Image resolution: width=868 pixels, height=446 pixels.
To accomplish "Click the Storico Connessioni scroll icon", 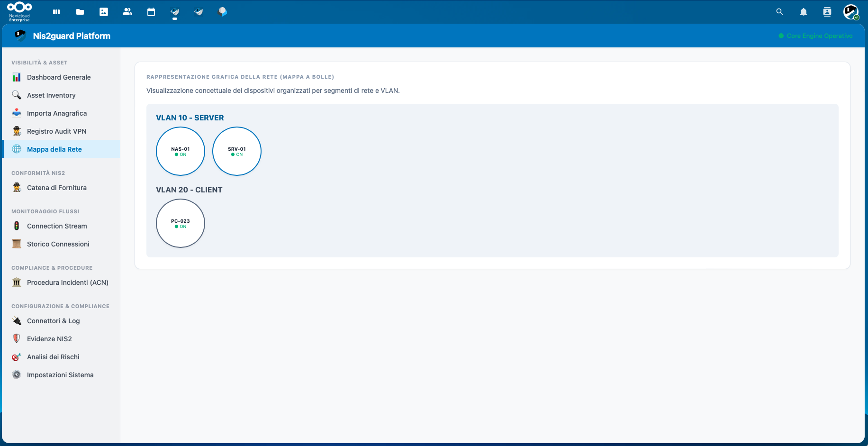I will point(17,244).
